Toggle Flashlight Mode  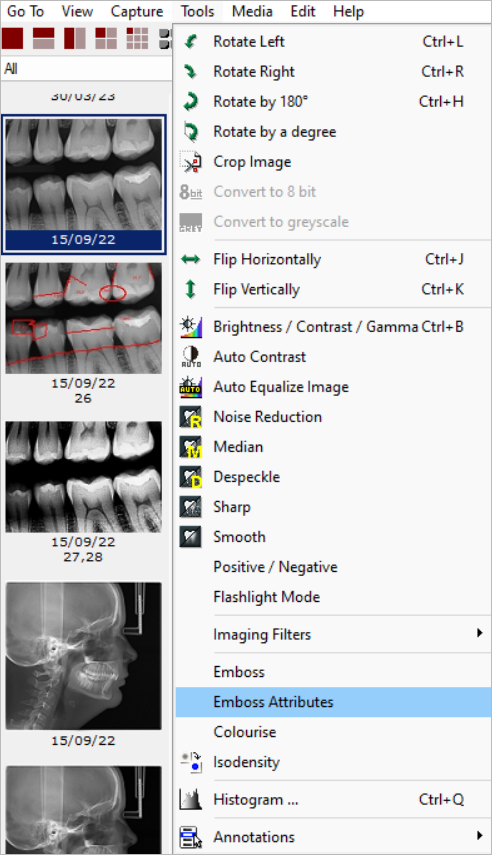(x=267, y=597)
